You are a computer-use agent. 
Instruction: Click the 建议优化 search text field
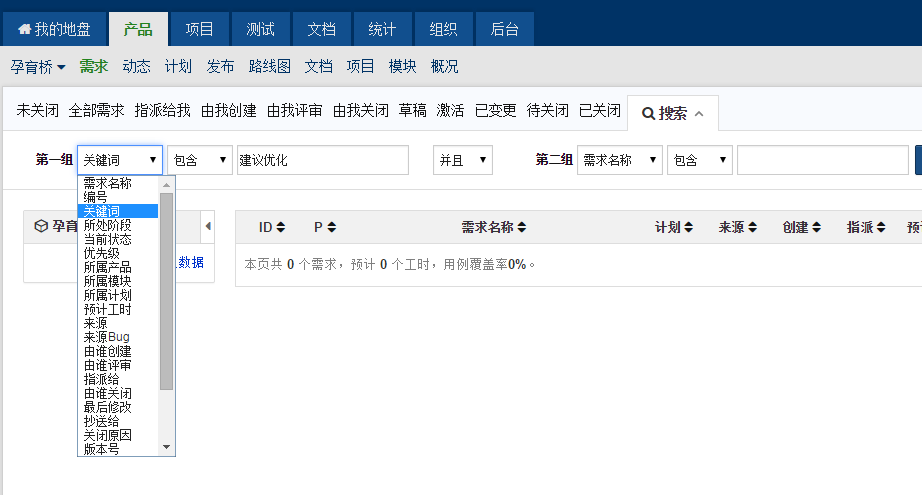click(x=323, y=160)
